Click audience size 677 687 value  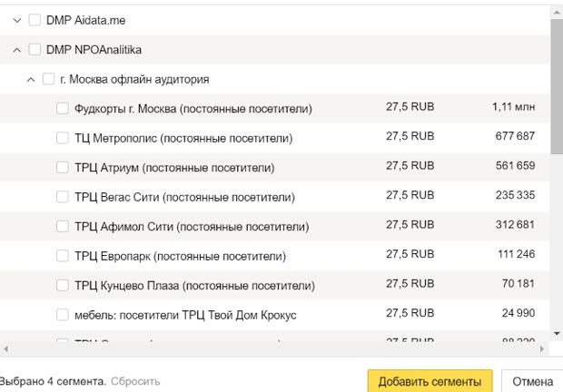click(x=515, y=136)
